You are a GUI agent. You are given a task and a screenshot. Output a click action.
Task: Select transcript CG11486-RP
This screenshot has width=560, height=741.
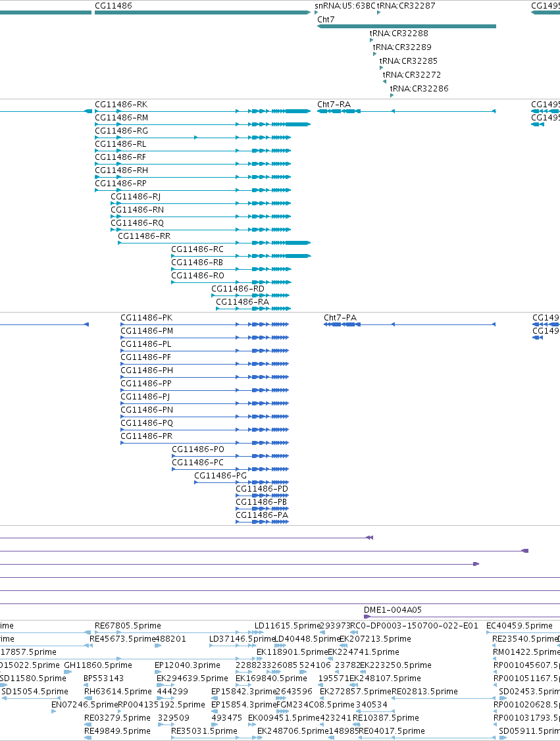[x=121, y=184]
